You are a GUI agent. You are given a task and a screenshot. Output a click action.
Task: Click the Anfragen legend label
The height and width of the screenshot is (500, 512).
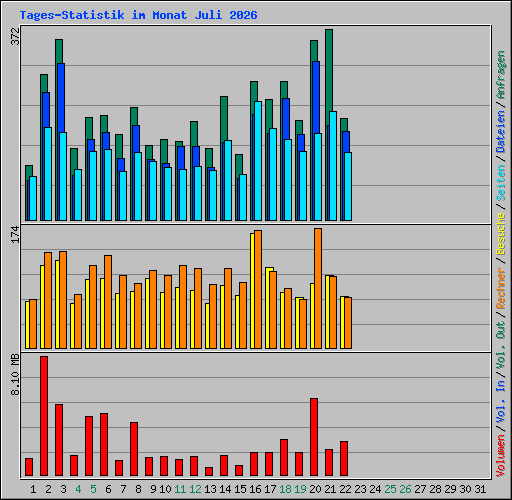pyautogui.click(x=501, y=75)
